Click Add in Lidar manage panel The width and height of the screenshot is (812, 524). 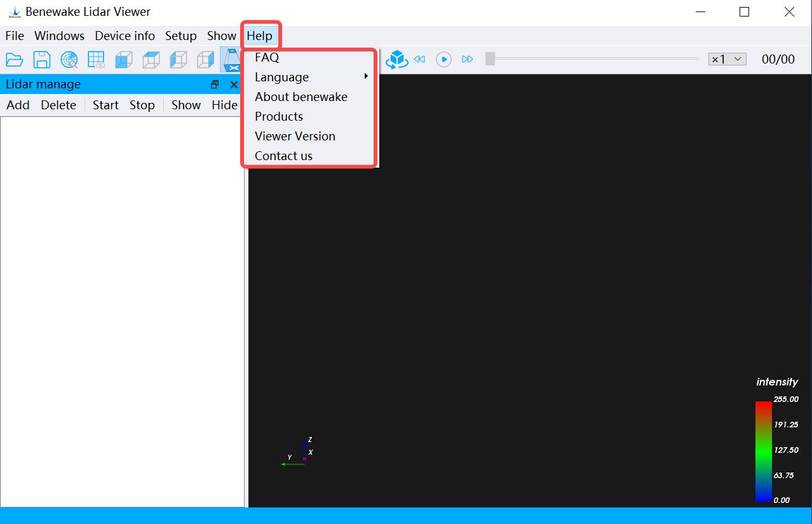18,105
